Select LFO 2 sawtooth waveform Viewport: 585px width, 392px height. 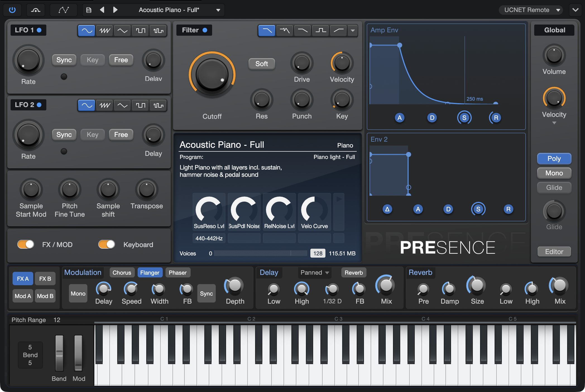[105, 105]
